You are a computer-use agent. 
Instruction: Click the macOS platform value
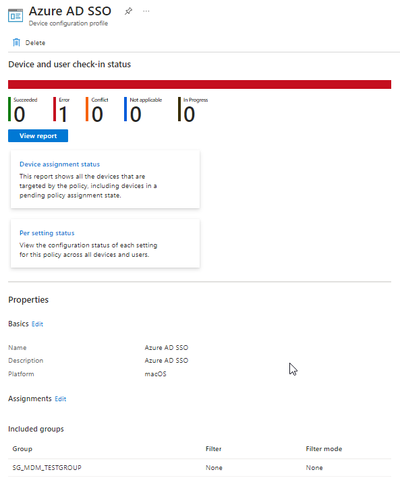[x=155, y=374]
